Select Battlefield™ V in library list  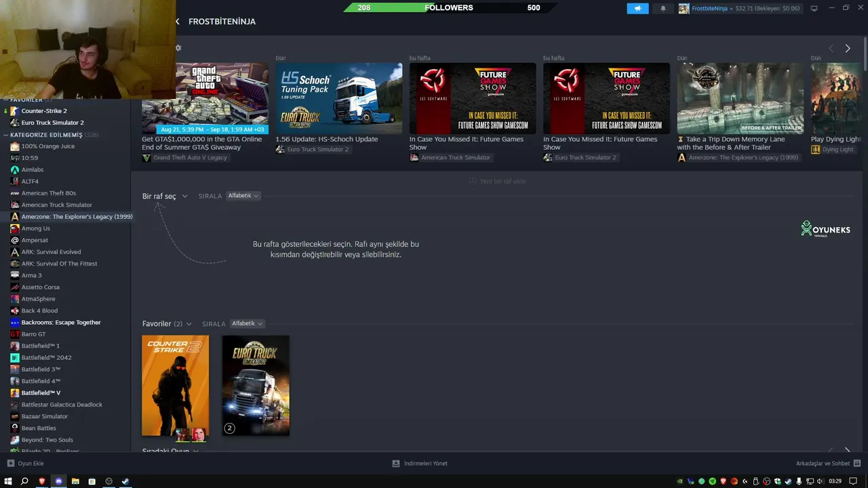41,393
